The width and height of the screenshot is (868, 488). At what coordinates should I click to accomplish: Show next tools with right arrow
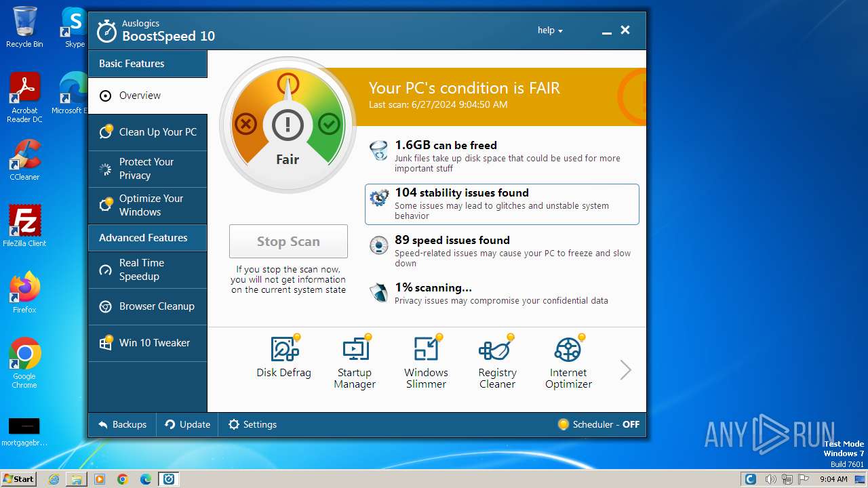[625, 370]
